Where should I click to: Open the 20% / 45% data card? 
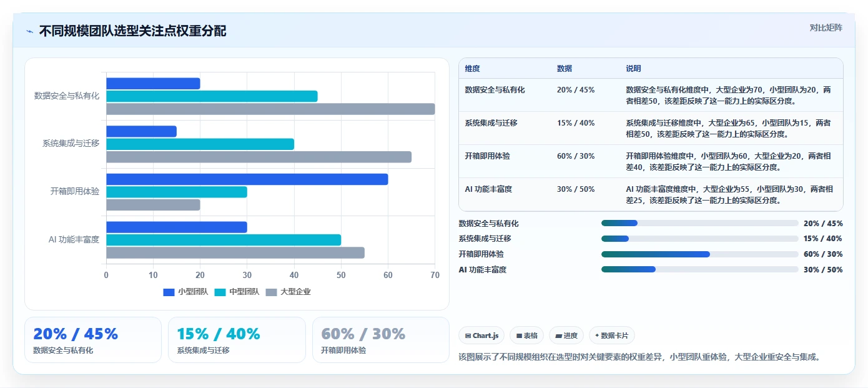click(93, 340)
